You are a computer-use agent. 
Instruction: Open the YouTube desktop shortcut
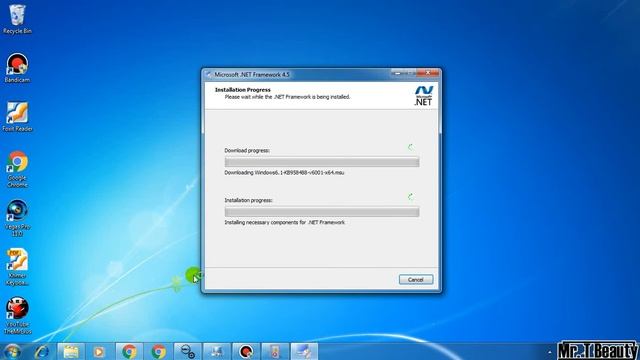(x=17, y=316)
